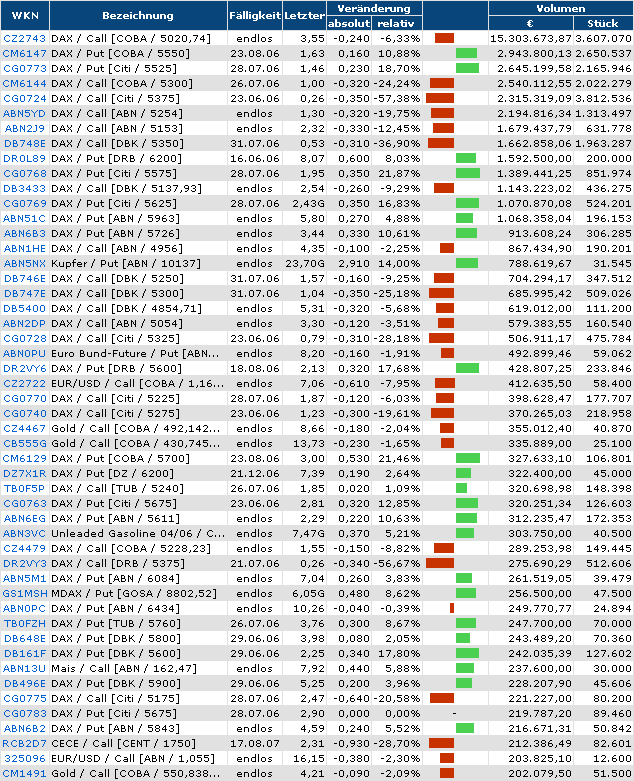Select the ABN5NX Kupfer Put link
Image resolution: width=634 pixels, height=781 pixels.
click(x=25, y=263)
